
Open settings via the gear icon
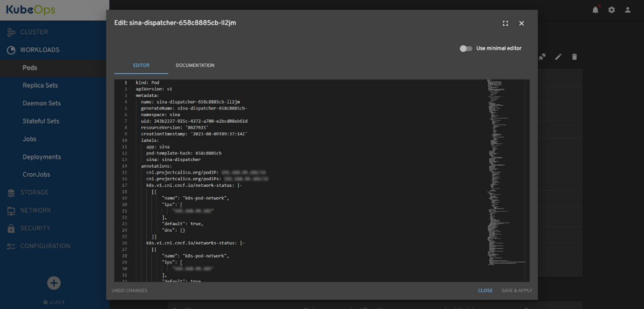coord(611,10)
